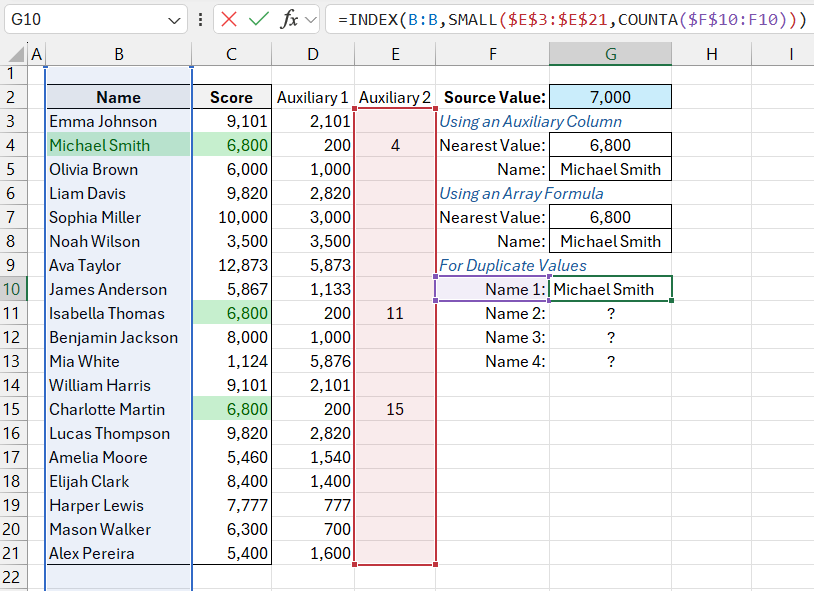Click the Name Box resize dots handle
The image size is (814, 591).
tap(201, 19)
